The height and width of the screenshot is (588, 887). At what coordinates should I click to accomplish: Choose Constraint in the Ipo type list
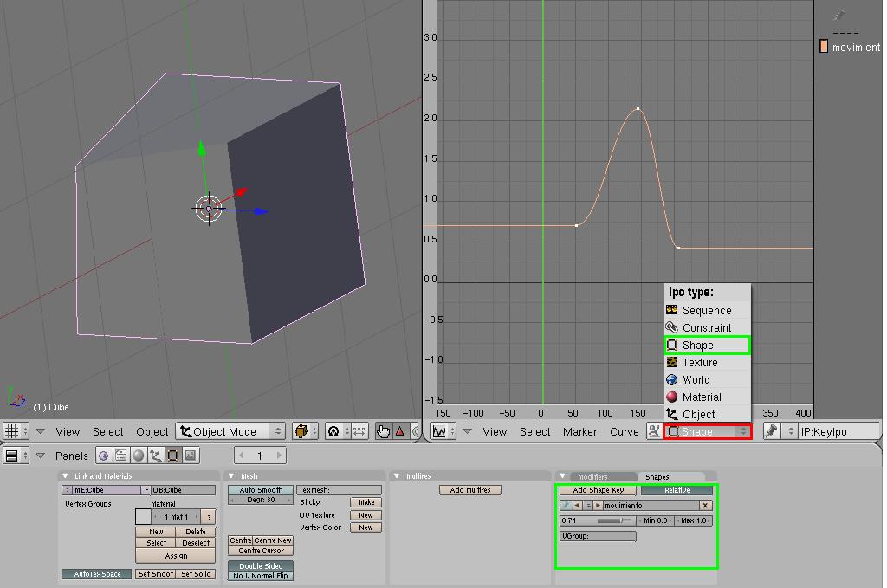(x=707, y=327)
